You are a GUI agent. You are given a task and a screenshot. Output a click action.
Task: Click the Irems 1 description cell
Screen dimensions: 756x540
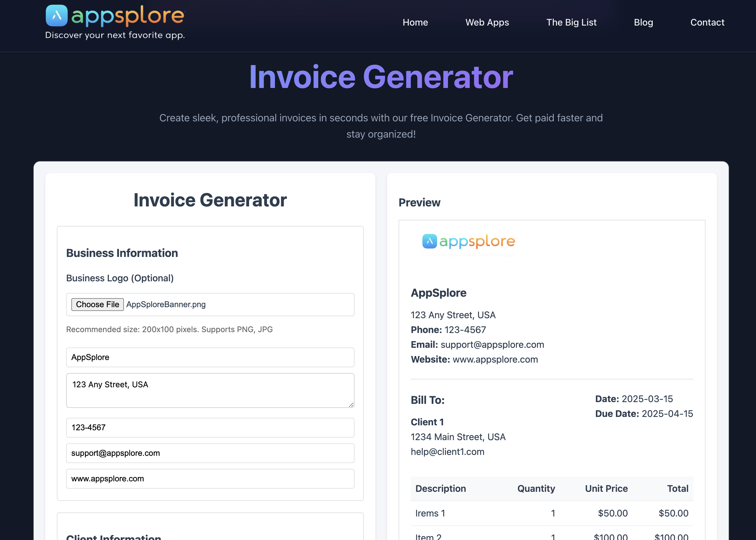tap(430, 513)
